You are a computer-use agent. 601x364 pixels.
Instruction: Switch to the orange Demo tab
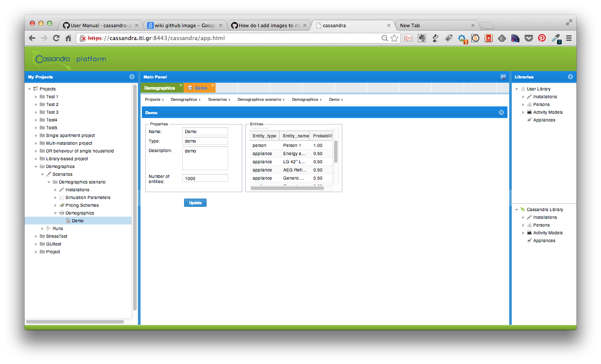[x=200, y=88]
